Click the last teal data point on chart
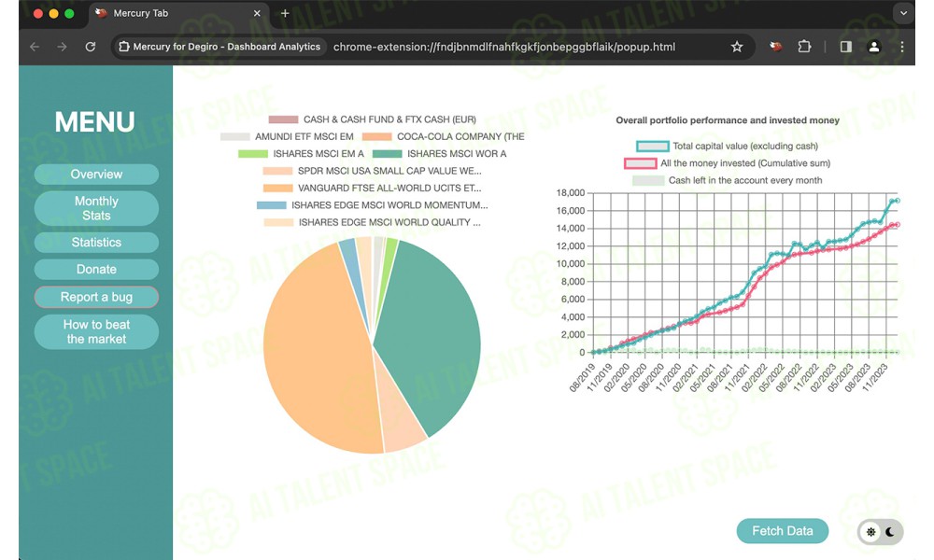Image resolution: width=934 pixels, height=560 pixels. click(x=897, y=201)
